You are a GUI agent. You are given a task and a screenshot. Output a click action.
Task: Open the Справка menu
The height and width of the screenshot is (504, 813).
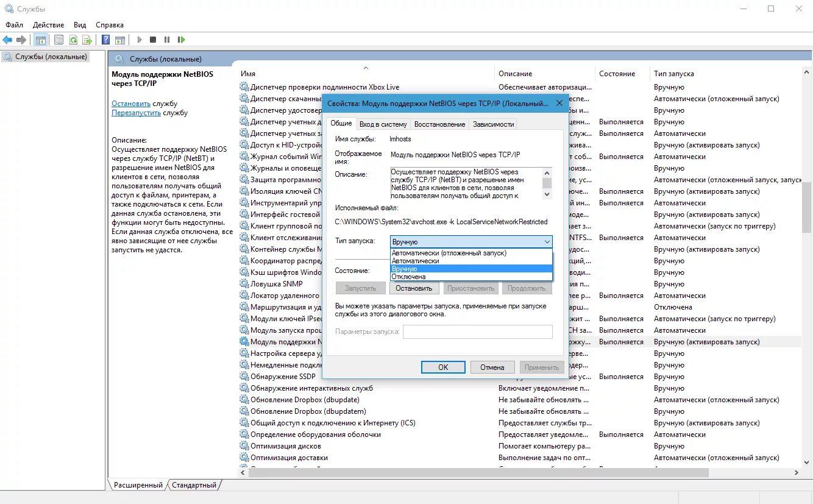pos(110,25)
